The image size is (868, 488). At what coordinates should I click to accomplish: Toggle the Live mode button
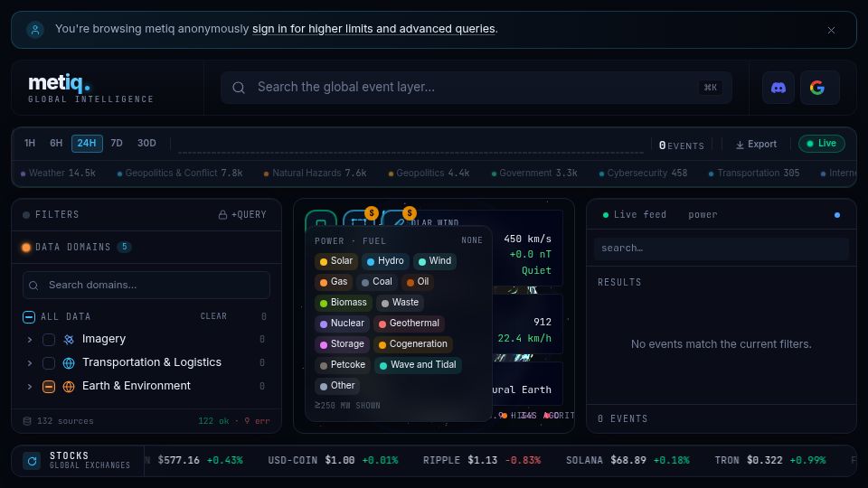tap(822, 144)
